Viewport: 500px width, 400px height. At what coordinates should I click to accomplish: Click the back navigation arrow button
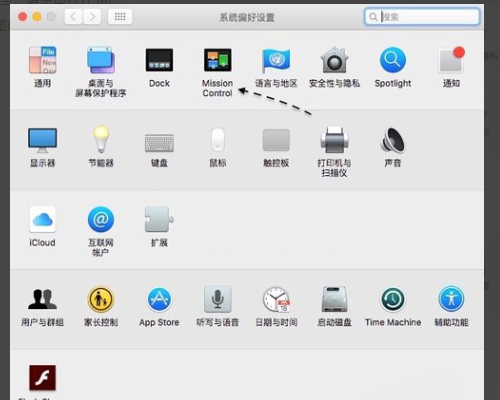click(73, 17)
